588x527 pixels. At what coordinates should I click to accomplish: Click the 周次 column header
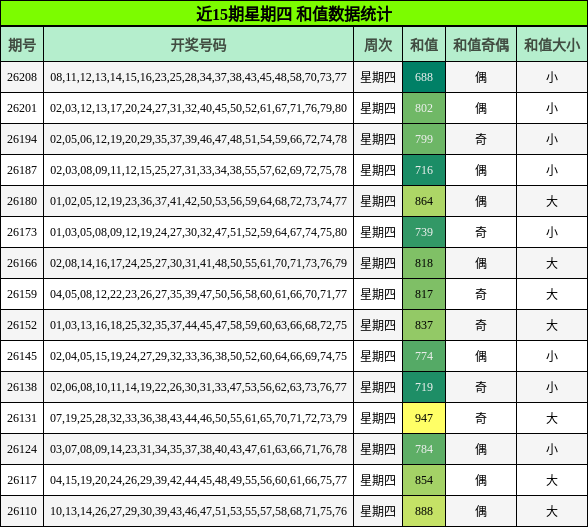tap(378, 45)
